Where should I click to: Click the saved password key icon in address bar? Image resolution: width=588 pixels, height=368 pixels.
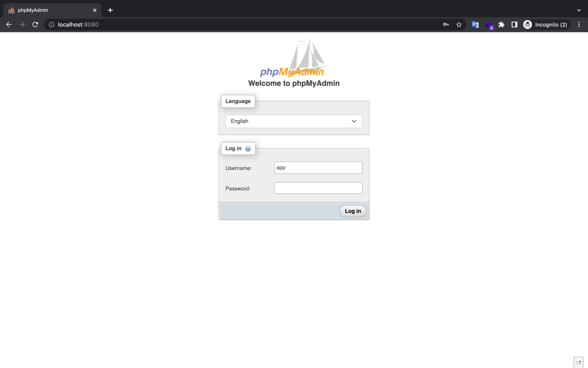click(x=446, y=24)
